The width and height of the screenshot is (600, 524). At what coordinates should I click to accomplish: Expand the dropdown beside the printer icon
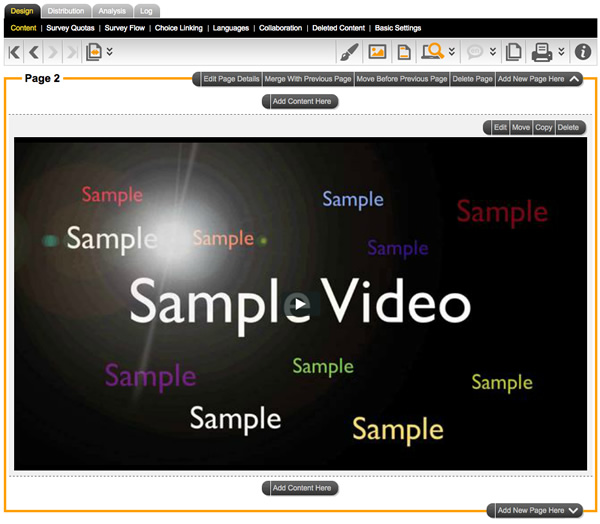pos(561,52)
